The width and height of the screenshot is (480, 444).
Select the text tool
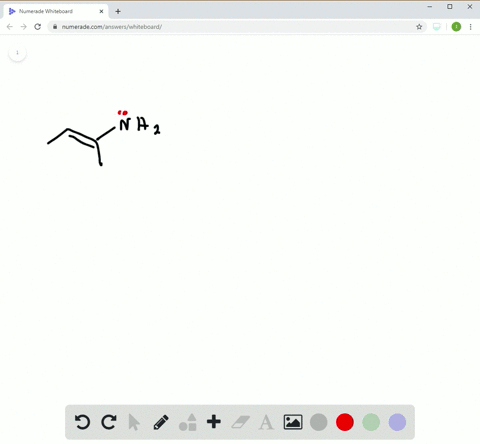click(266, 422)
